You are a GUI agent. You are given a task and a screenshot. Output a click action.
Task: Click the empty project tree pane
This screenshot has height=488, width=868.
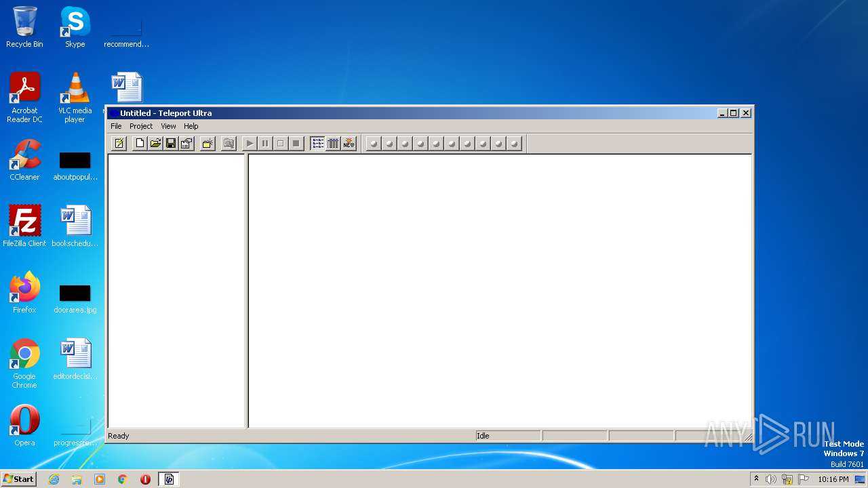tap(176, 291)
